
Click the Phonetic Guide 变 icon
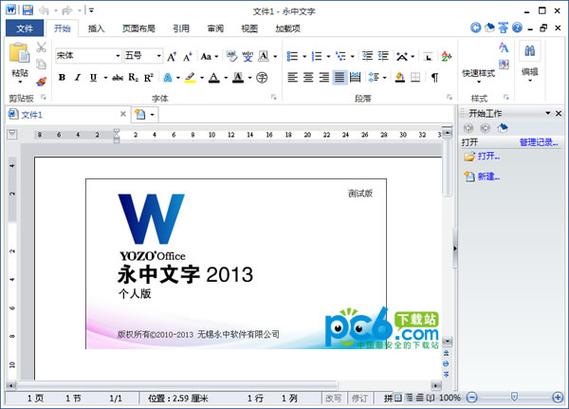248,56
